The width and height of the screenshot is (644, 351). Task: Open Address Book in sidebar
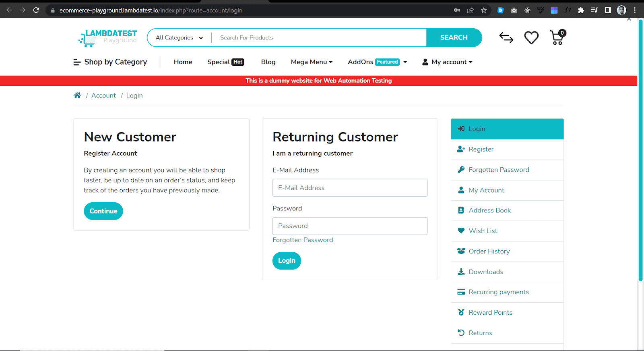point(507,211)
